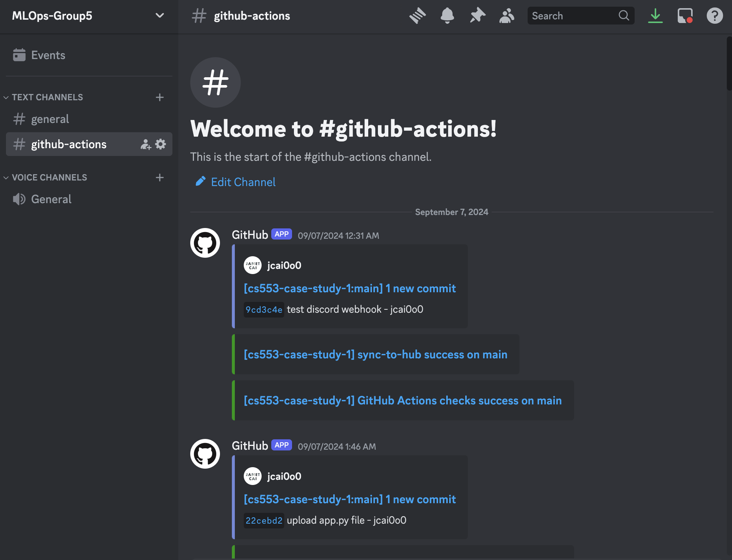The image size is (732, 560).
Task: Join the General voice channel
Action: [51, 199]
